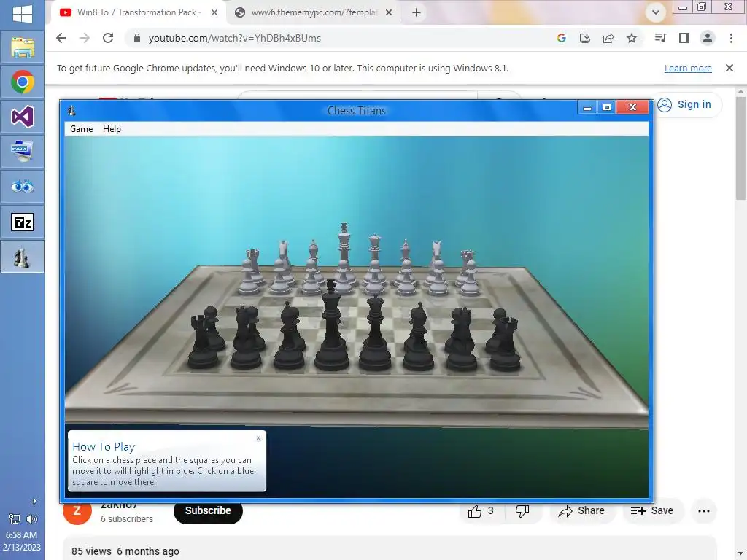Close the www6.thememypc.com tab
The width and height of the screenshot is (747, 560).
point(389,13)
